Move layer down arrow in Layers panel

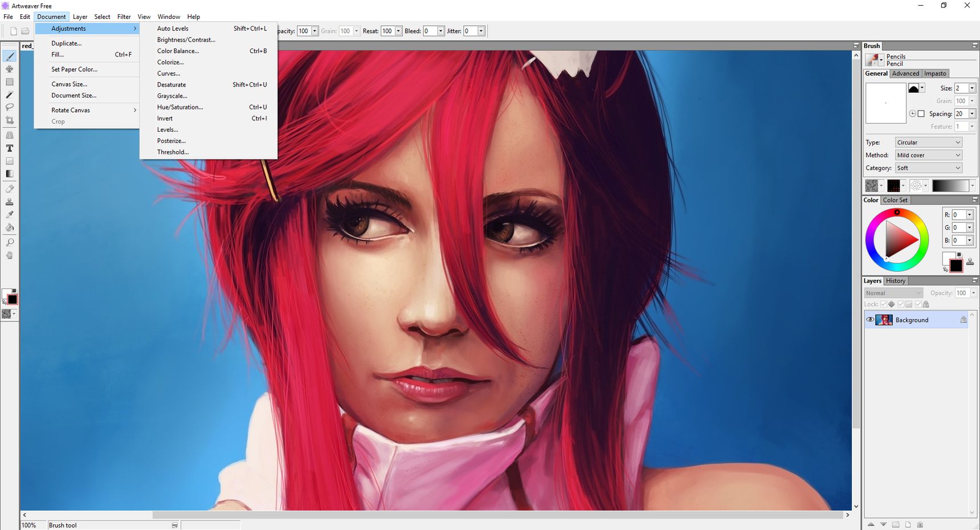883,524
